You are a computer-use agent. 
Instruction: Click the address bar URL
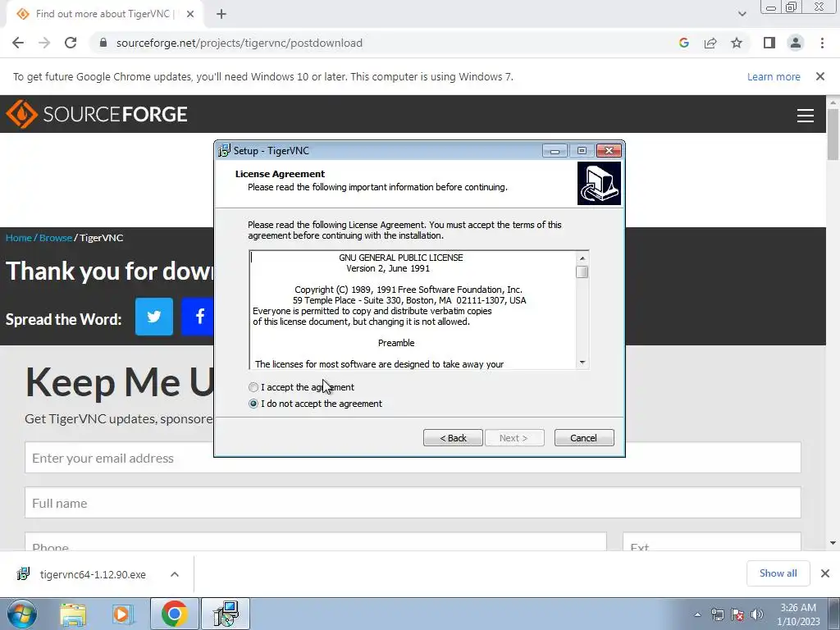(x=240, y=43)
